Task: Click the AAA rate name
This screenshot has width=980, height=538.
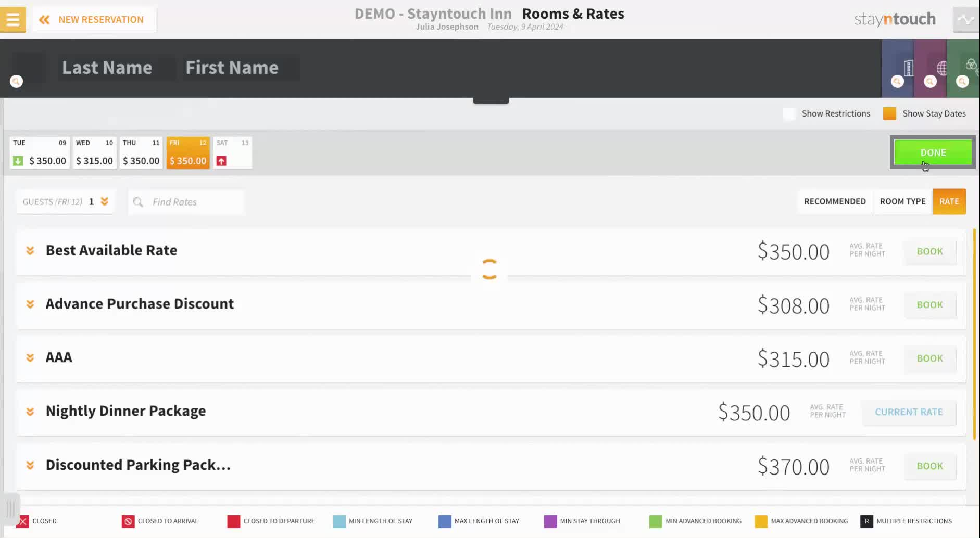Action: click(x=59, y=357)
